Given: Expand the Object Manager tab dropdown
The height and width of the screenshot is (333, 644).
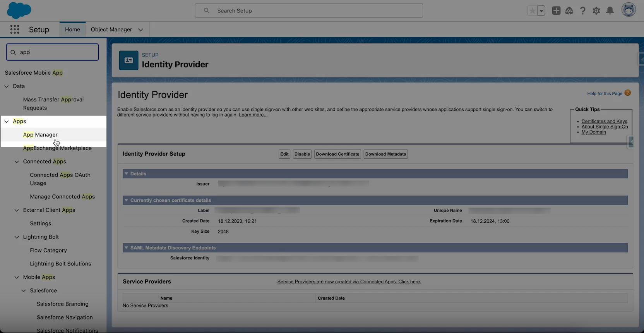Looking at the screenshot, I should click(x=140, y=30).
